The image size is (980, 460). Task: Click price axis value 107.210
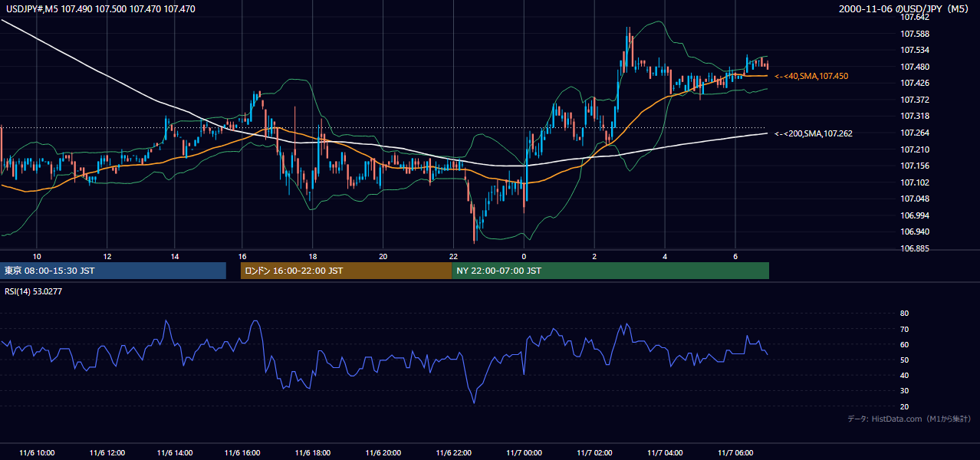pos(914,149)
